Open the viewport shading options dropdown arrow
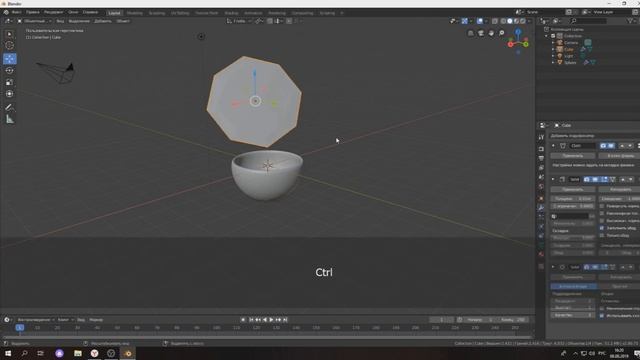The width and height of the screenshot is (640, 360). pos(529,21)
